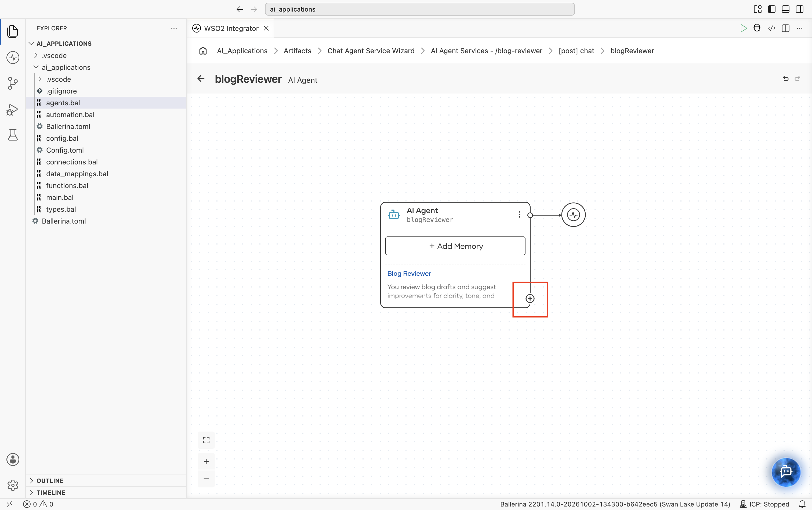Open the AI chat assistant floating button
812x510 pixels.
click(x=786, y=472)
